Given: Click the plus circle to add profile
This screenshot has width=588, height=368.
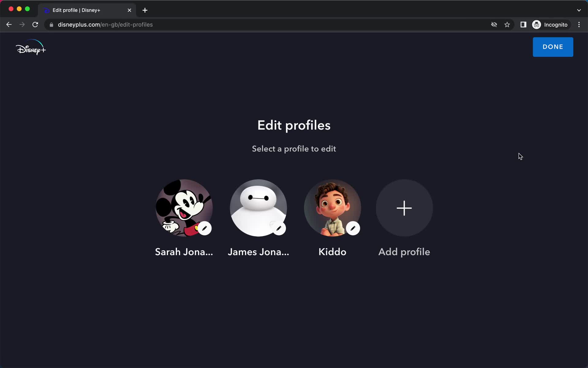Looking at the screenshot, I should 404,208.
